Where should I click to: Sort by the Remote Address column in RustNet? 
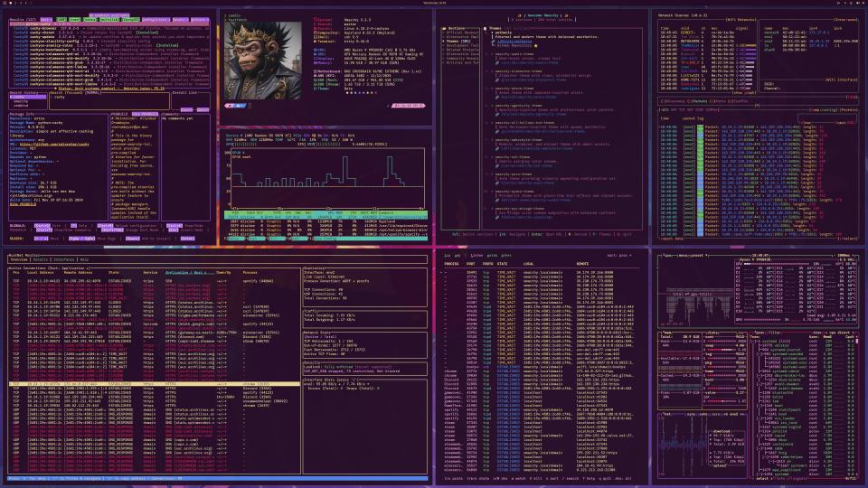[x=78, y=272]
